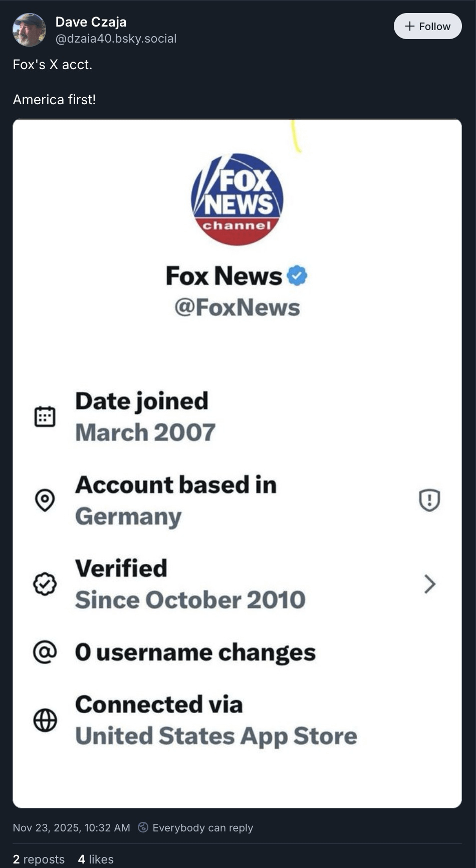Open the Dave Czaja display name link

91,22
